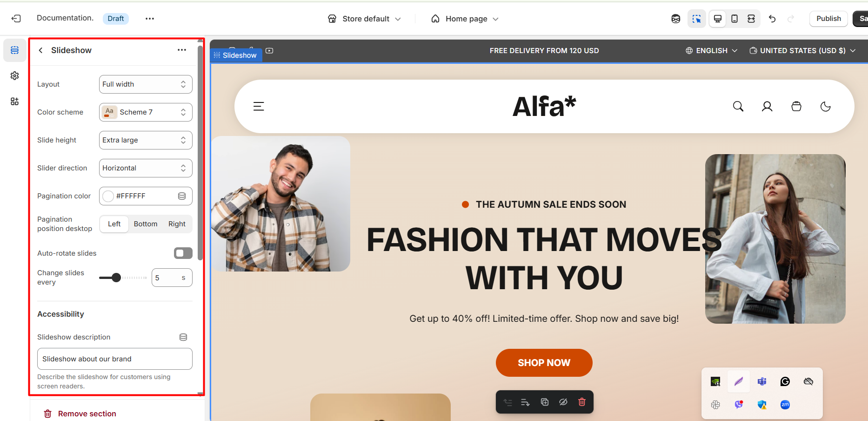Select Right pagination position
The width and height of the screenshot is (868, 421).
click(x=177, y=224)
